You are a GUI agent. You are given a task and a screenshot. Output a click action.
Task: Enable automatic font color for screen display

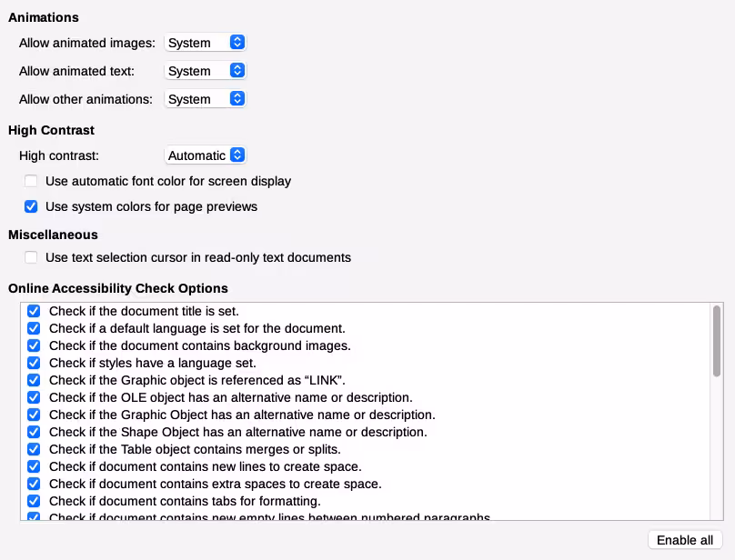[31, 181]
